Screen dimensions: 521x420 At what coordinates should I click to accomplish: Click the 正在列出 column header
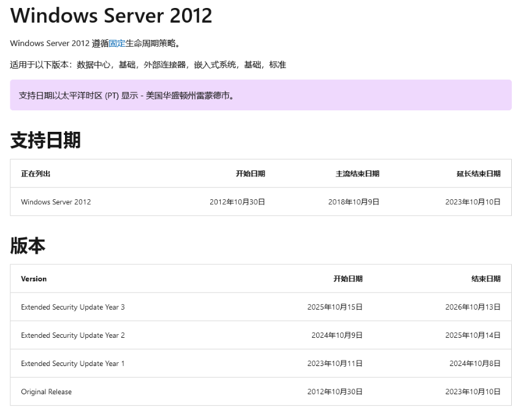36,174
